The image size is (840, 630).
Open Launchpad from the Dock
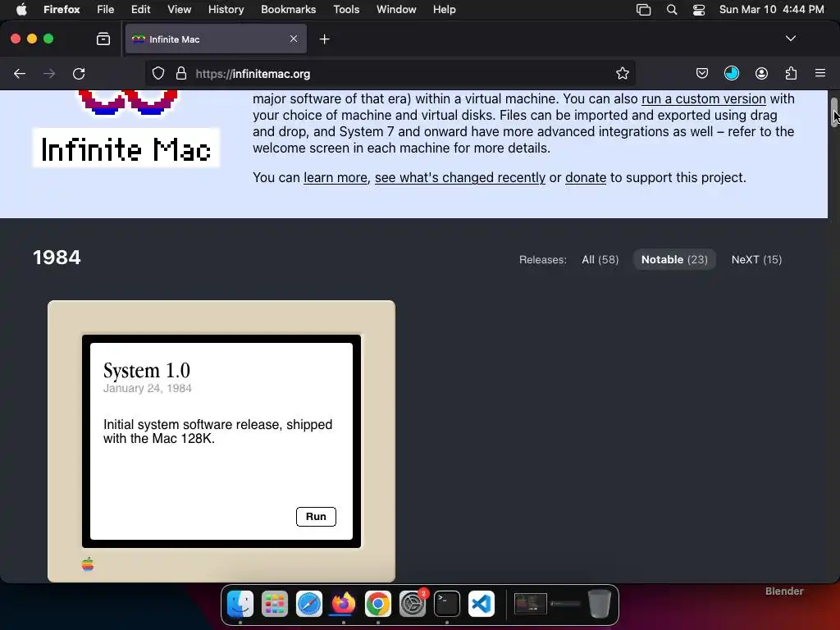274,604
